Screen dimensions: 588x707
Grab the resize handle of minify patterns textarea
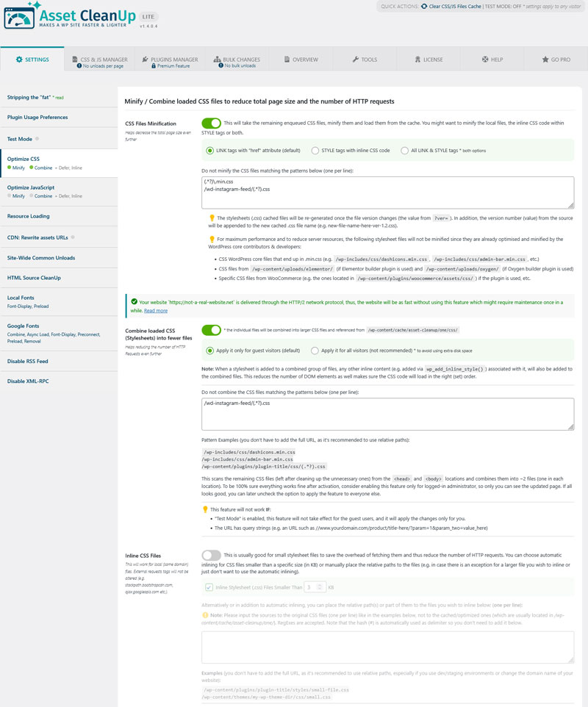pos(571,206)
